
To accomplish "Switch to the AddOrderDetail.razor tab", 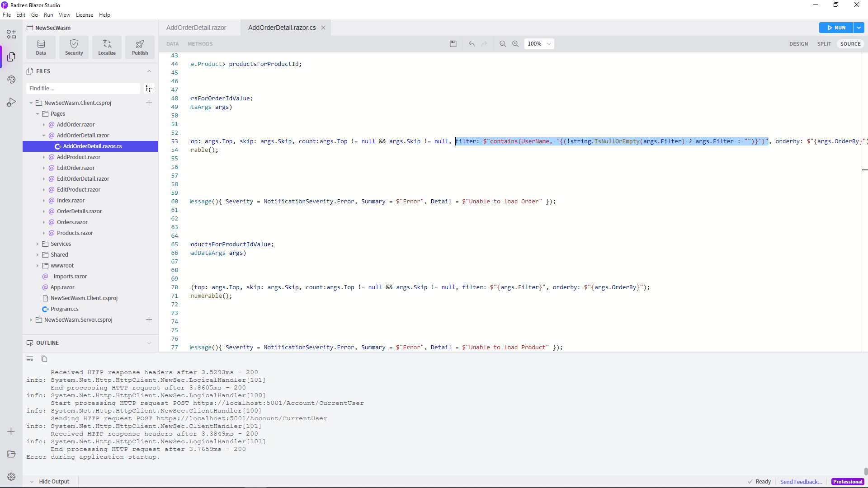I will click(x=196, y=28).
